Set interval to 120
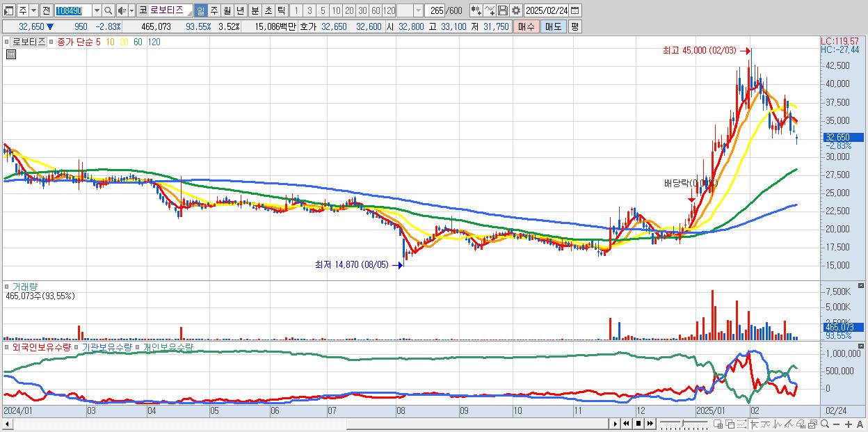 click(x=389, y=10)
